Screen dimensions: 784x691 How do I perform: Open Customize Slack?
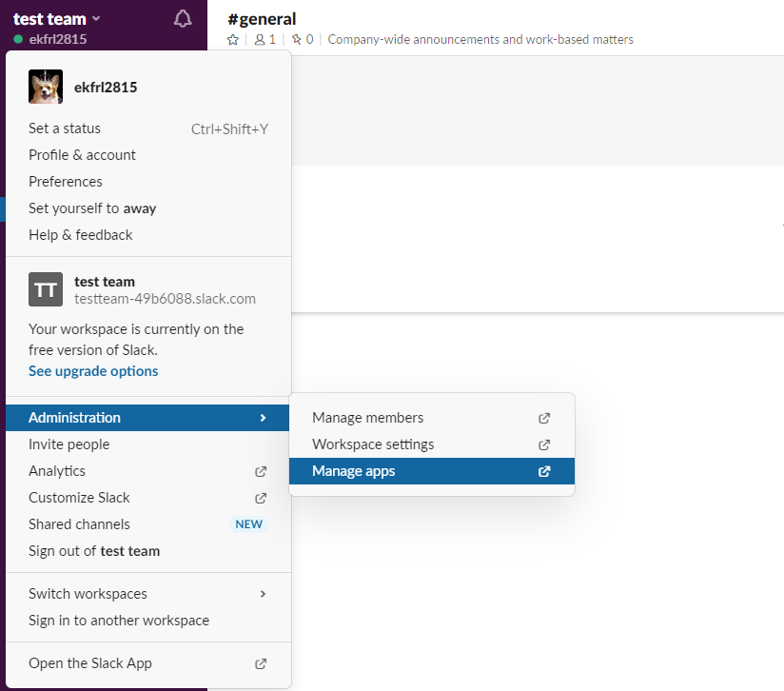click(x=148, y=498)
